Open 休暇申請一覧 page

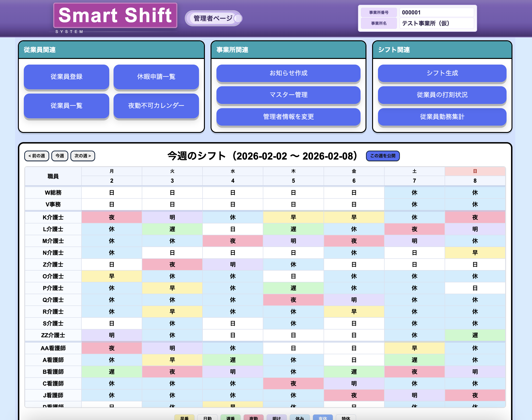click(156, 77)
